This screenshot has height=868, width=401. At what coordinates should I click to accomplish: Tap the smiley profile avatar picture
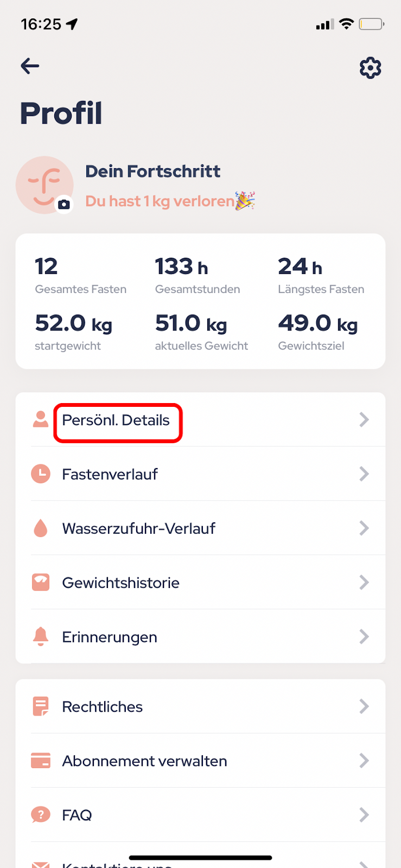44,185
